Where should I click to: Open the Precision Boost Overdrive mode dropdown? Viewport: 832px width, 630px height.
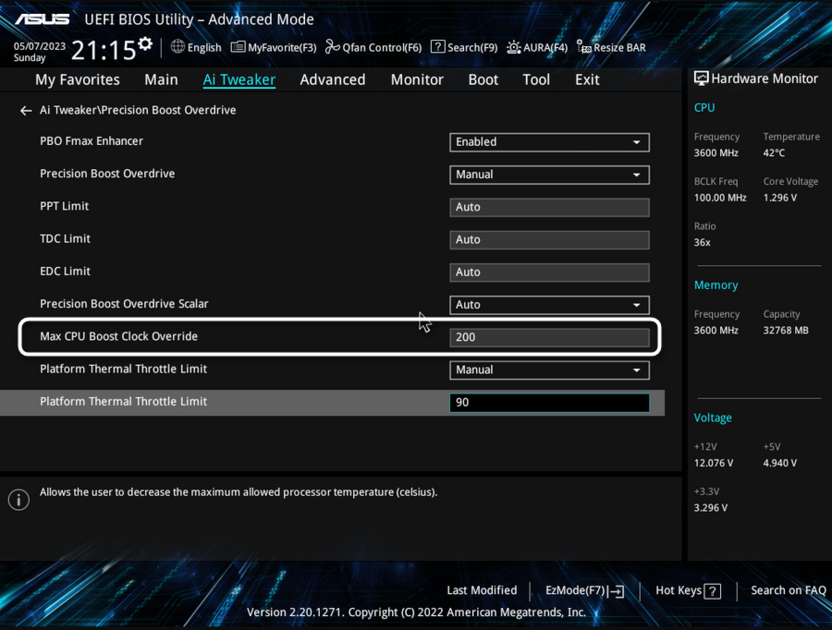click(549, 175)
